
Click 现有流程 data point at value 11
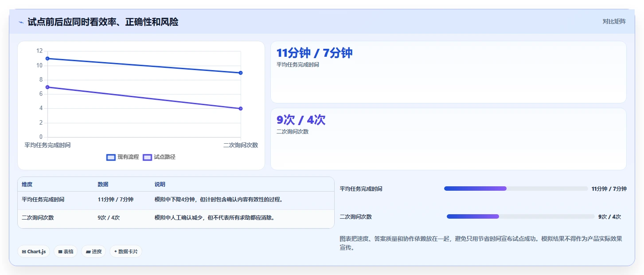[x=47, y=59]
